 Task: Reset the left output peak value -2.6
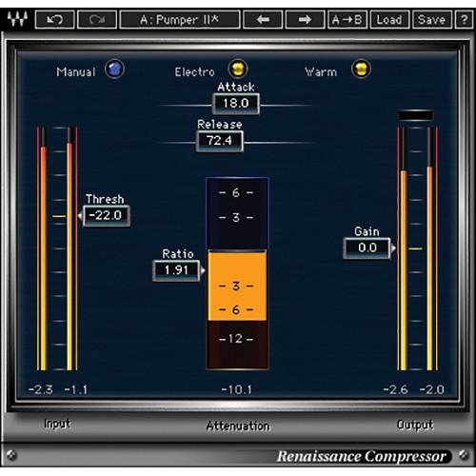(x=395, y=389)
